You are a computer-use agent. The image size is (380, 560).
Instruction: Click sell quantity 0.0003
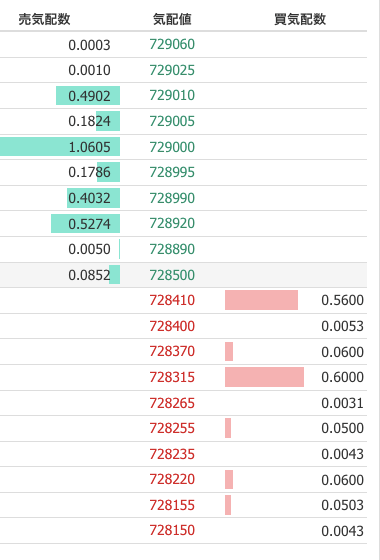tap(89, 45)
